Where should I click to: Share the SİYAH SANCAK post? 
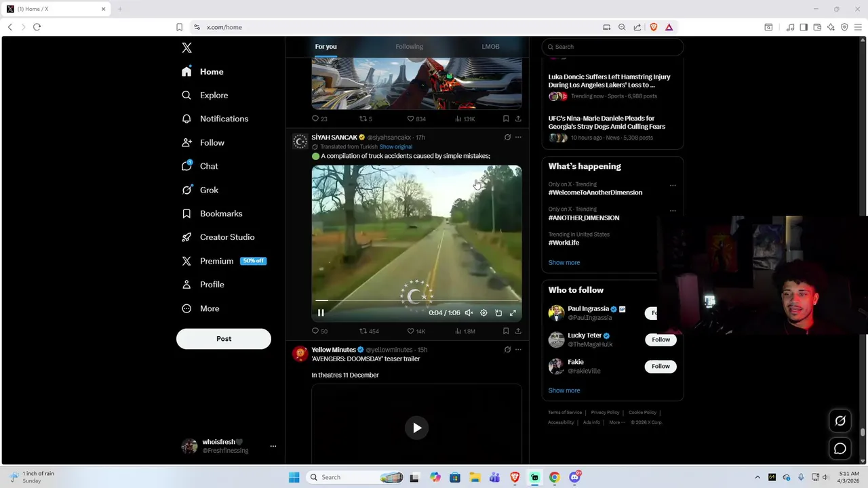tap(518, 331)
